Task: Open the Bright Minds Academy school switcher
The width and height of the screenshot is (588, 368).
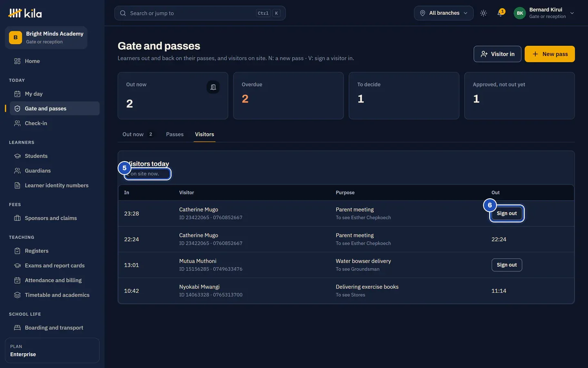Action: pos(46,38)
